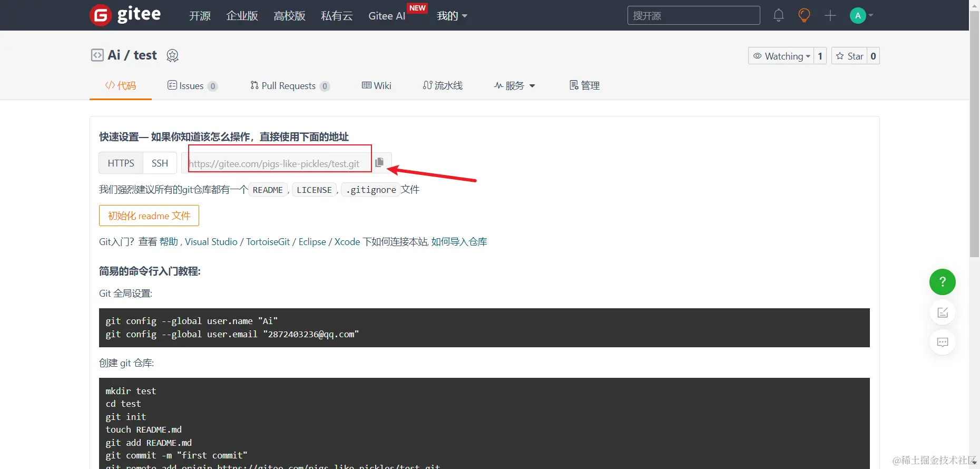Viewport: 980px width, 469px height.
Task: Click the 'mkdir test' command line
Action: (x=131, y=391)
